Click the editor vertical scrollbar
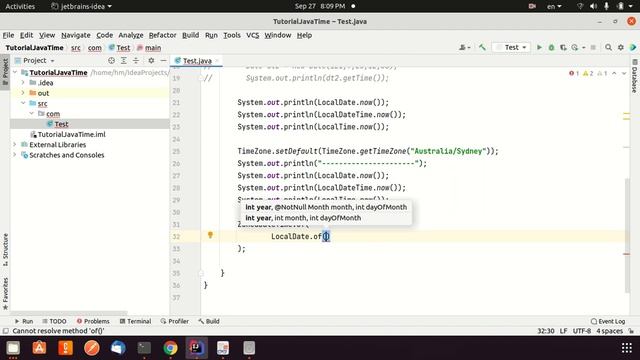Screen dimensions: 640x360 click(x=627, y=235)
